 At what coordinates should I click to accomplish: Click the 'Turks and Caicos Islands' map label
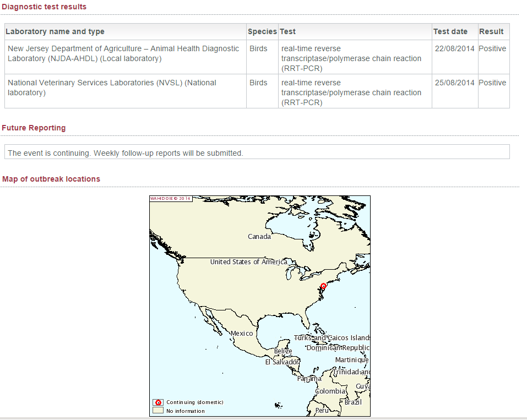[332, 337]
